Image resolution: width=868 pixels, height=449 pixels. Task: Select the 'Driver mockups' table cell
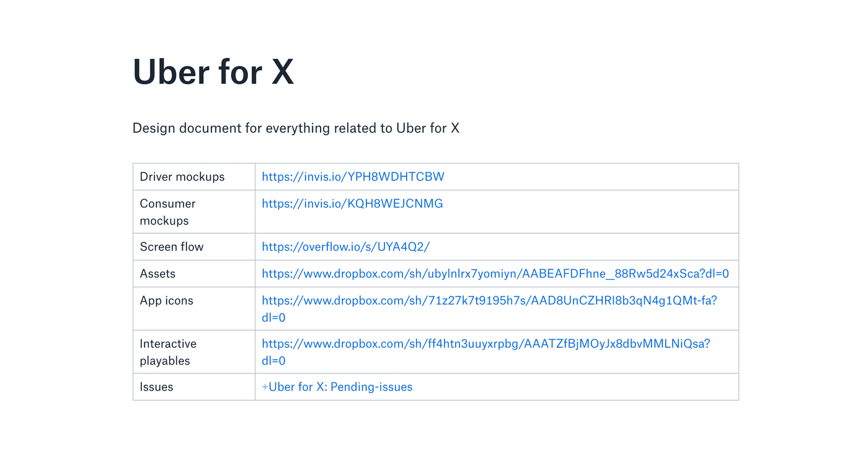coord(182,177)
